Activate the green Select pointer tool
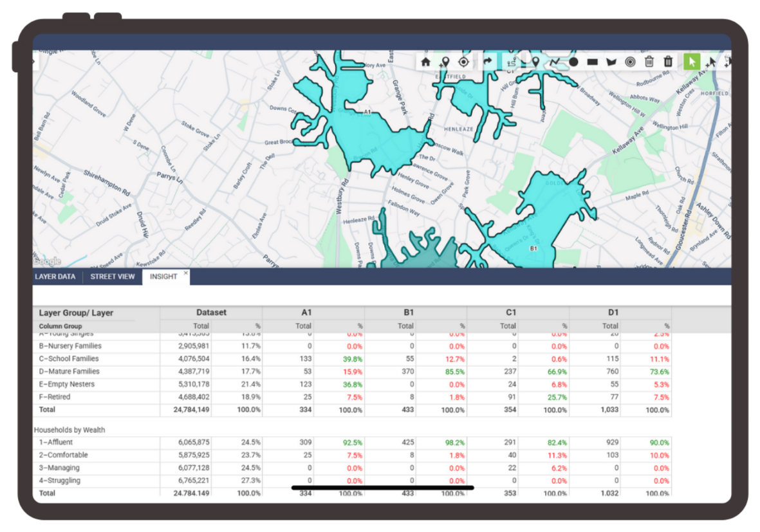The width and height of the screenshot is (760, 532). [x=691, y=61]
